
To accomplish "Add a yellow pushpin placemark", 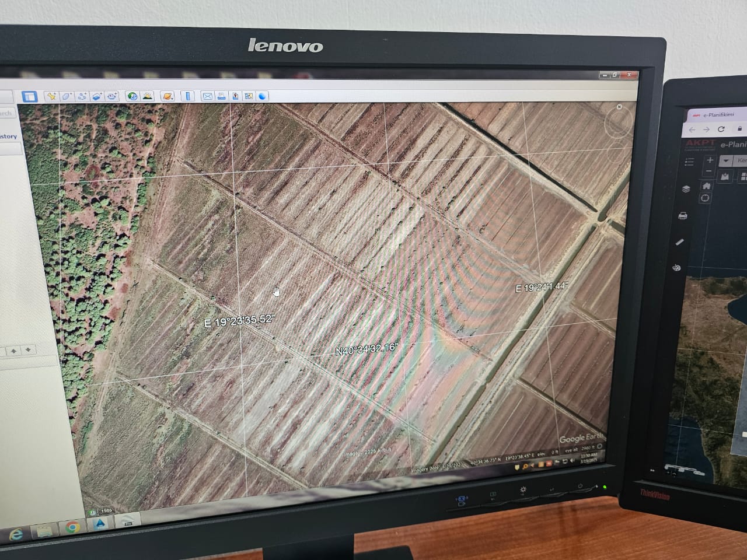I will tap(51, 96).
